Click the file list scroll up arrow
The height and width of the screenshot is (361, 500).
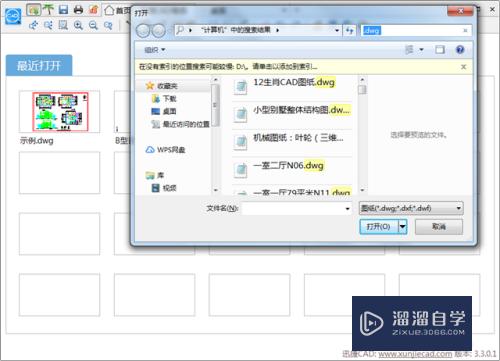[362, 80]
